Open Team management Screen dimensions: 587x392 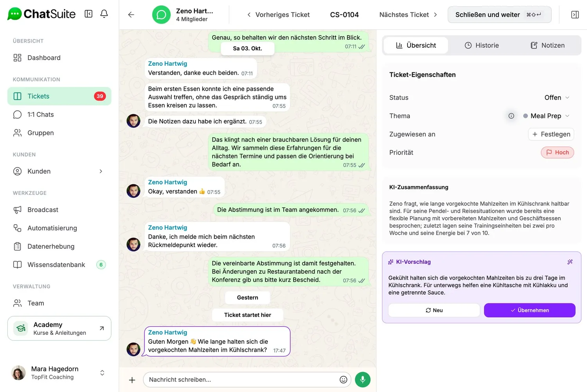[59, 303]
